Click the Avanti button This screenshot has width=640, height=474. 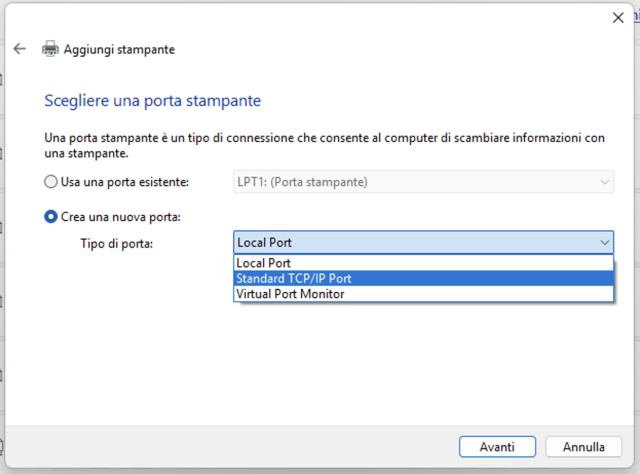pos(497,447)
